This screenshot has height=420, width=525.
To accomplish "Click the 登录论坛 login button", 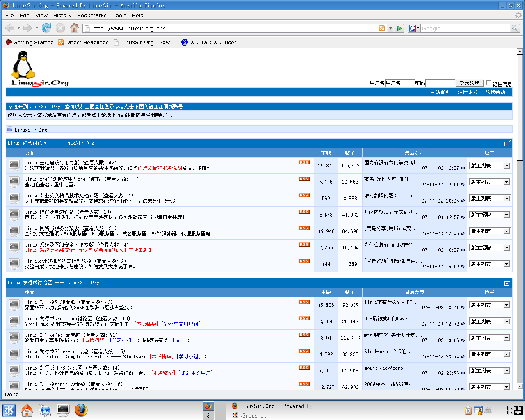I will 469,83.
